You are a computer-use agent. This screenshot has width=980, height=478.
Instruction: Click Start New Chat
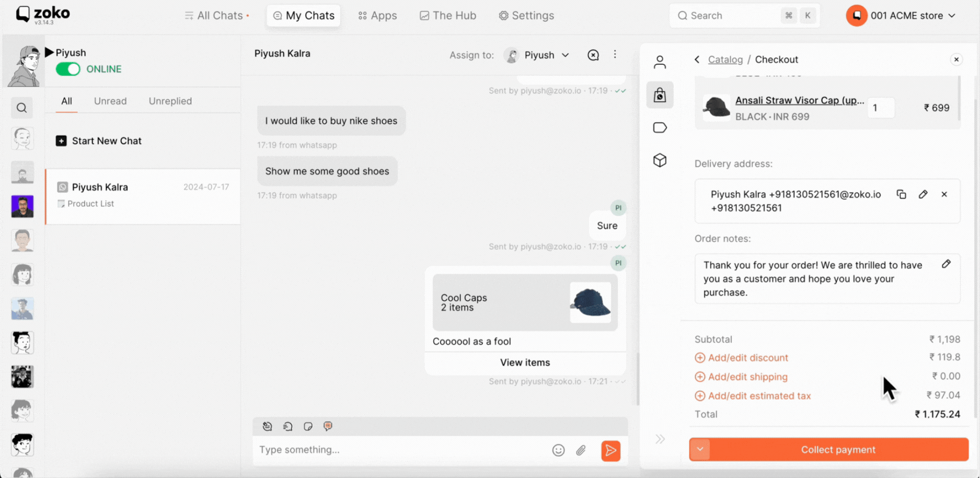pyautogui.click(x=99, y=141)
